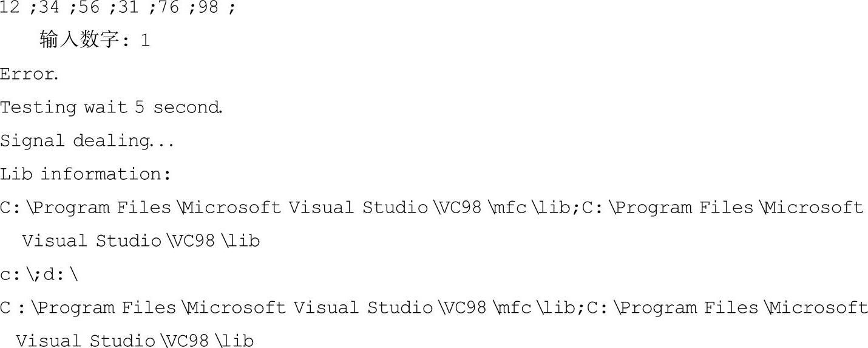
Task: Select the line Testing wait 5 second
Action: (x=111, y=107)
